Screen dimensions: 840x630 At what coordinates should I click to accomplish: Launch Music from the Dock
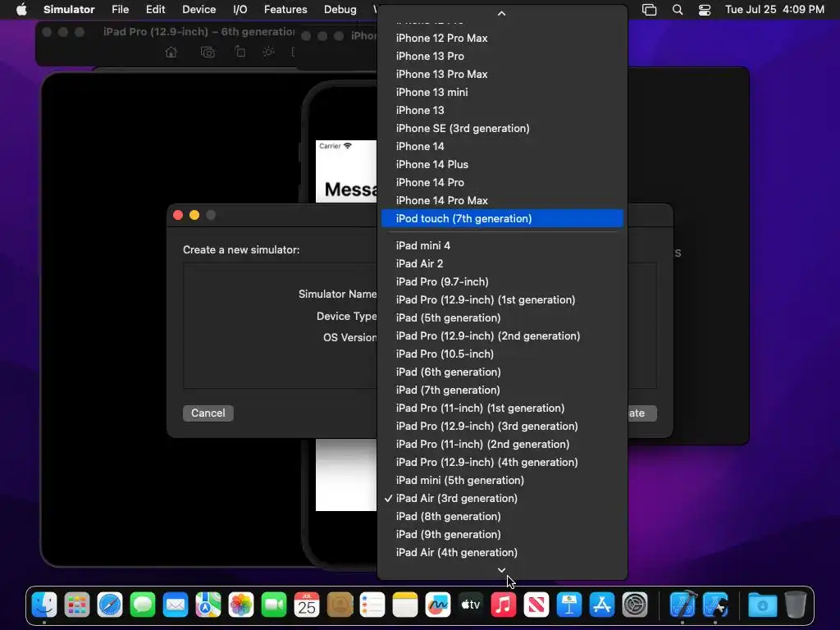tap(504, 605)
